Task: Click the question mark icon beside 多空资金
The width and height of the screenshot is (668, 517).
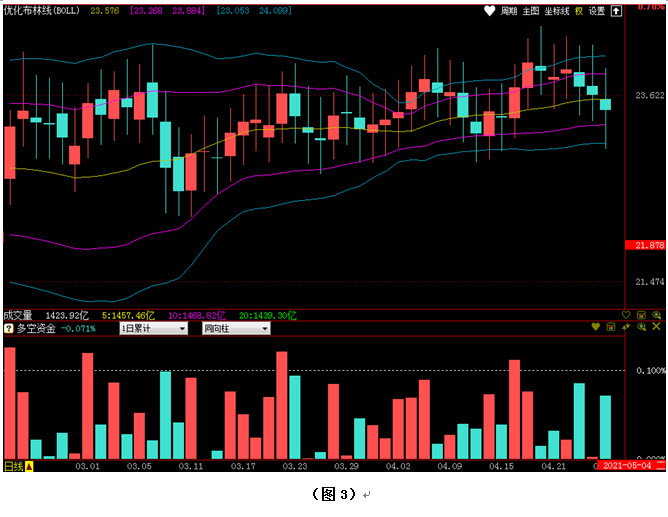Action: pyautogui.click(x=9, y=328)
